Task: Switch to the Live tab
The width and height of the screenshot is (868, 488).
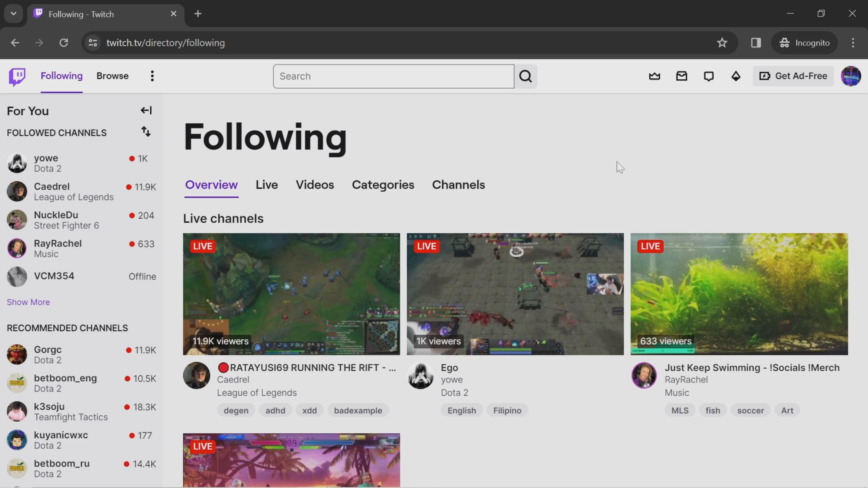Action: (x=267, y=185)
